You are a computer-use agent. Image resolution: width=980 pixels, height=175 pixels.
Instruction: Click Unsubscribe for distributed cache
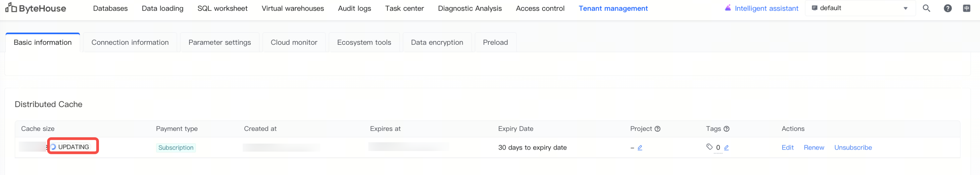853,148
